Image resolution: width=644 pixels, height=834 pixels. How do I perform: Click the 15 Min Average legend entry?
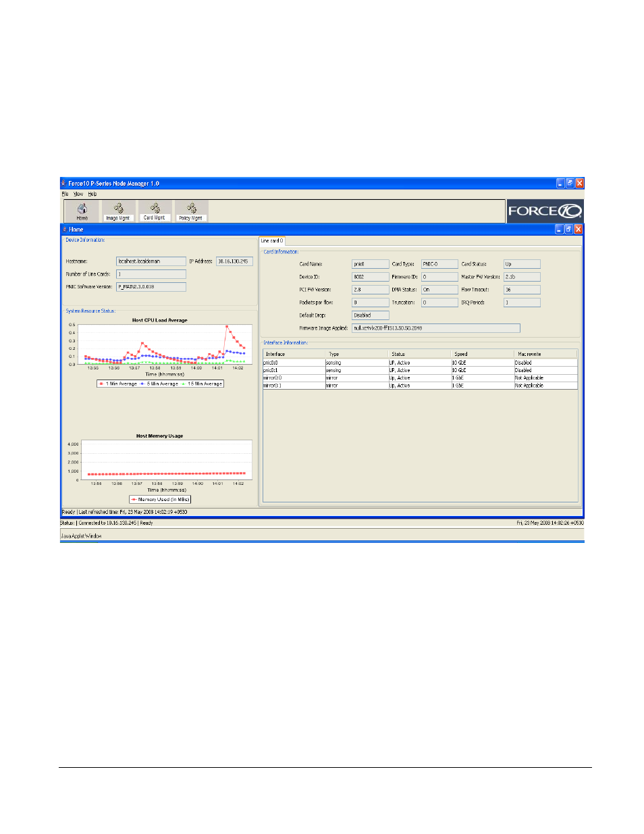click(201, 384)
